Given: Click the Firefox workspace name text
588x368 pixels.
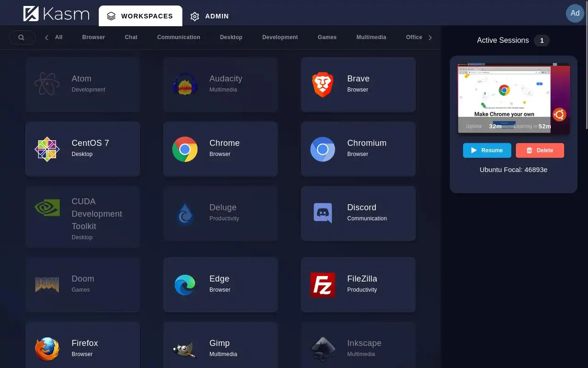Looking at the screenshot, I should [85, 343].
